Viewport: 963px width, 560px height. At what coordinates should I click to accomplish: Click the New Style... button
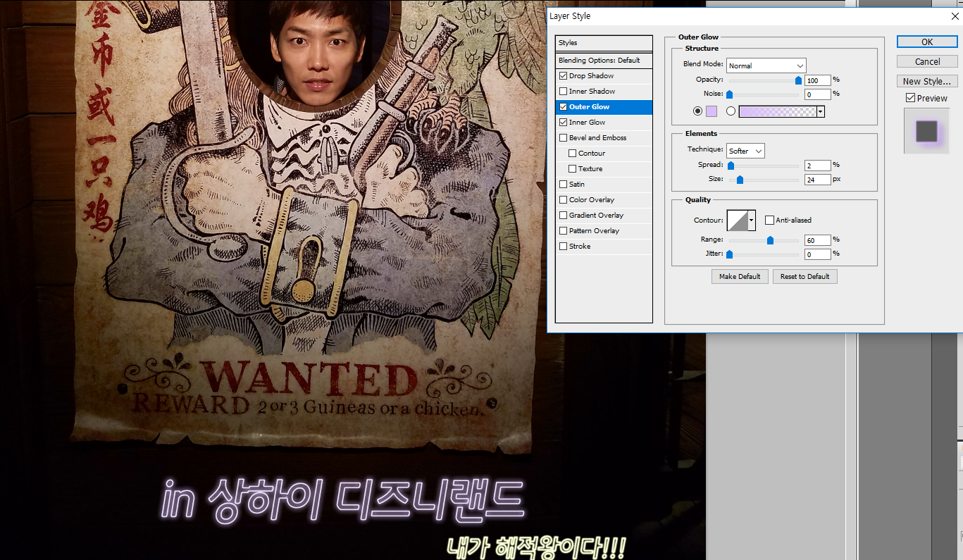pyautogui.click(x=927, y=82)
